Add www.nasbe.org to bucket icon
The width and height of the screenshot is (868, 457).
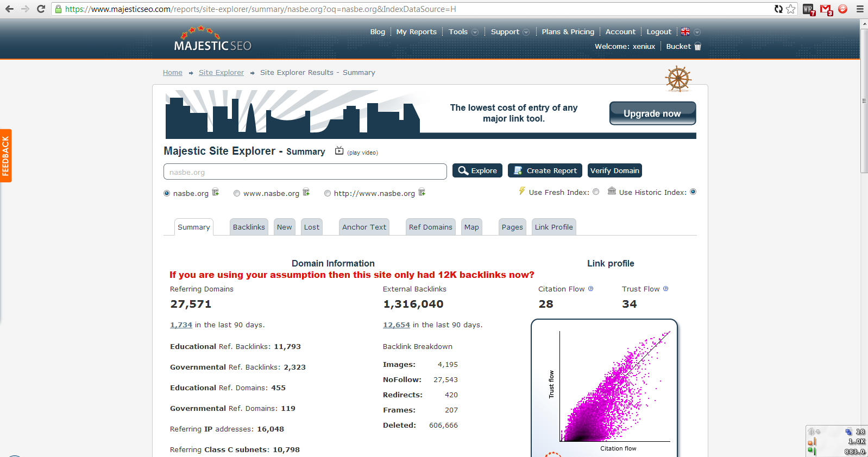click(x=306, y=192)
